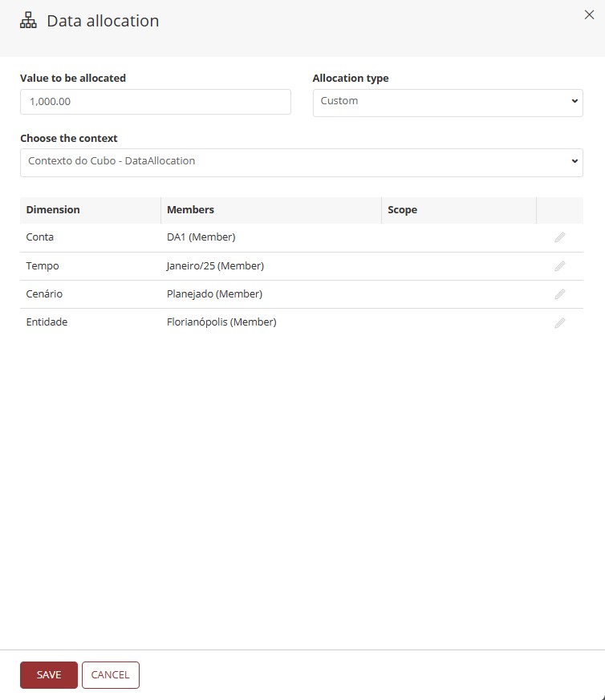Click the Value to be allocated field

[x=155, y=102]
